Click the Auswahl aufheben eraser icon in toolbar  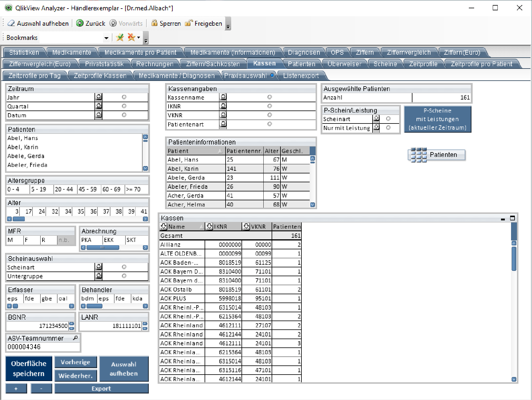click(x=11, y=23)
